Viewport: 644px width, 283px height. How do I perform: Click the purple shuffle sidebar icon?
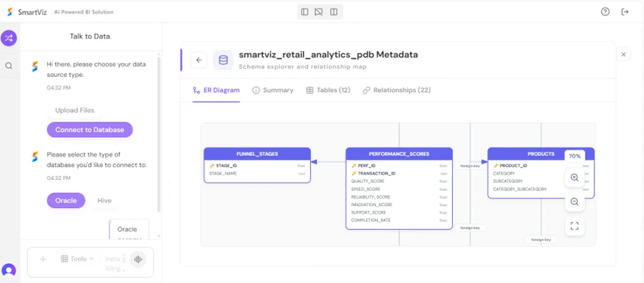click(x=9, y=38)
